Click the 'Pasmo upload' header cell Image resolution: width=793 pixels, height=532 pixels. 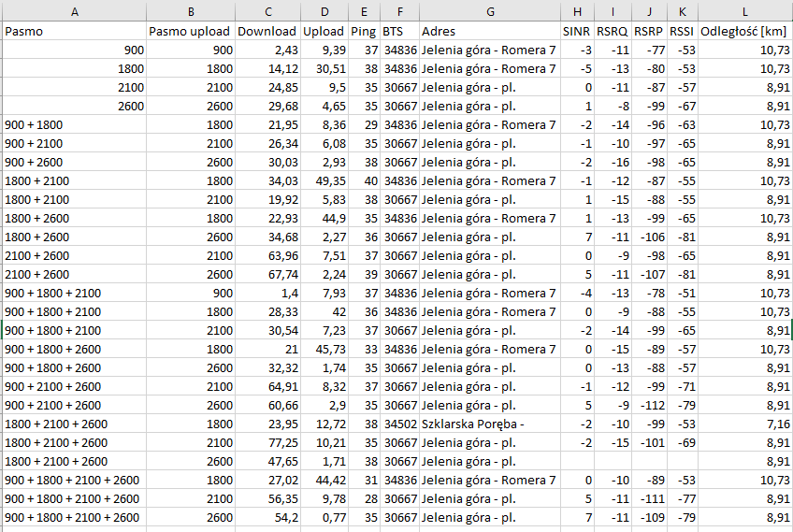click(191, 31)
